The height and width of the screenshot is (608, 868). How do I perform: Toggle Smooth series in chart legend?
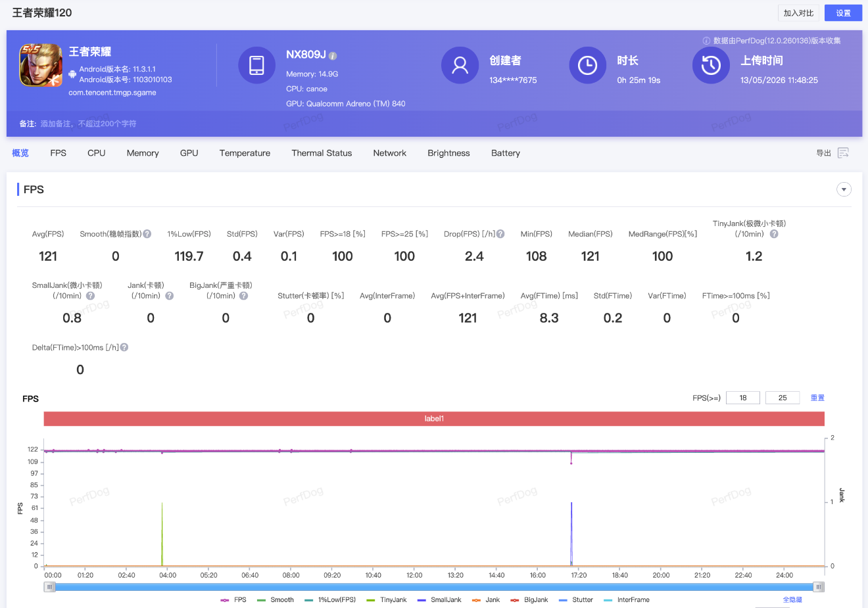(276, 600)
